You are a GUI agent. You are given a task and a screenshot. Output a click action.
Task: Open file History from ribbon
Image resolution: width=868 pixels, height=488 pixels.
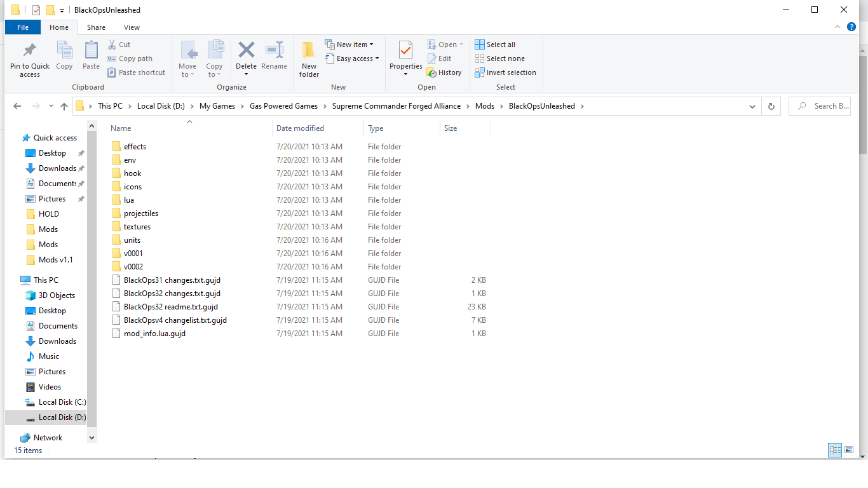pos(444,72)
